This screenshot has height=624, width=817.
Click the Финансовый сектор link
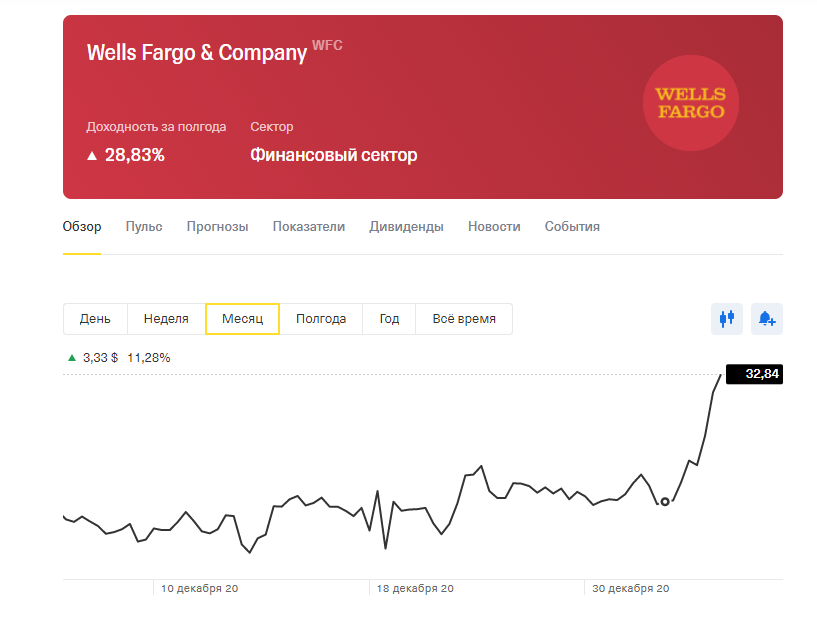333,155
